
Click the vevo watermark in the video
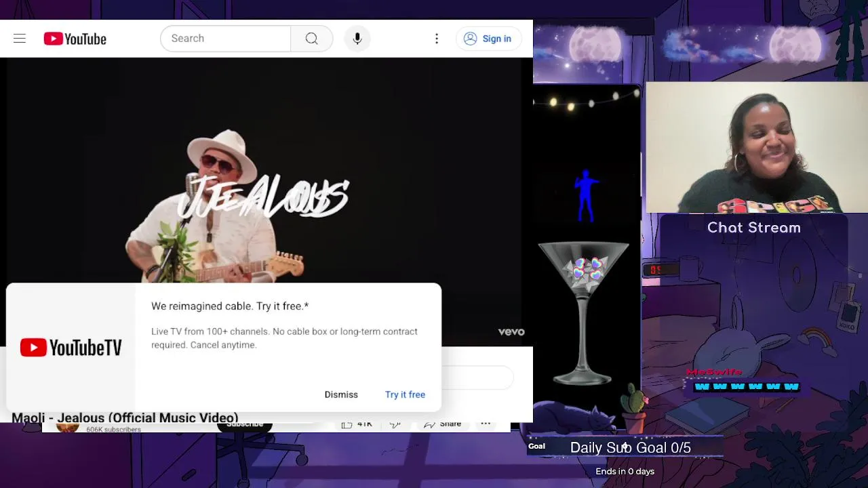(x=511, y=331)
